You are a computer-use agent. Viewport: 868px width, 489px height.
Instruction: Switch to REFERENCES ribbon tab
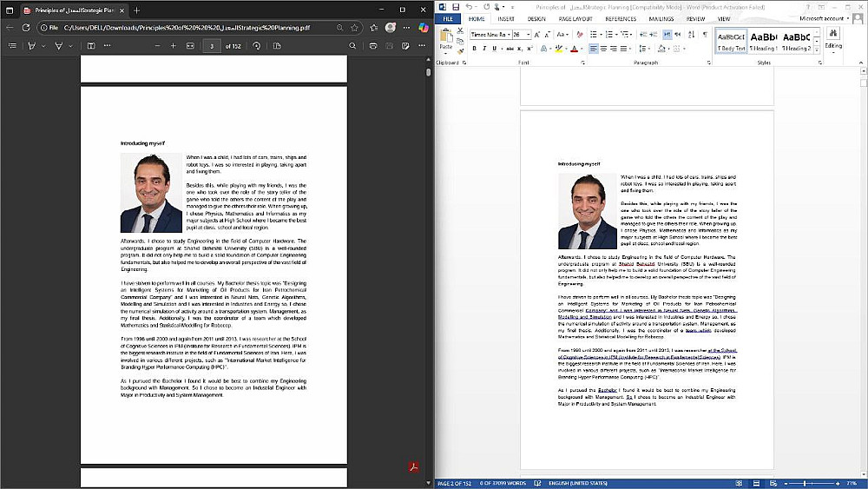621,19
